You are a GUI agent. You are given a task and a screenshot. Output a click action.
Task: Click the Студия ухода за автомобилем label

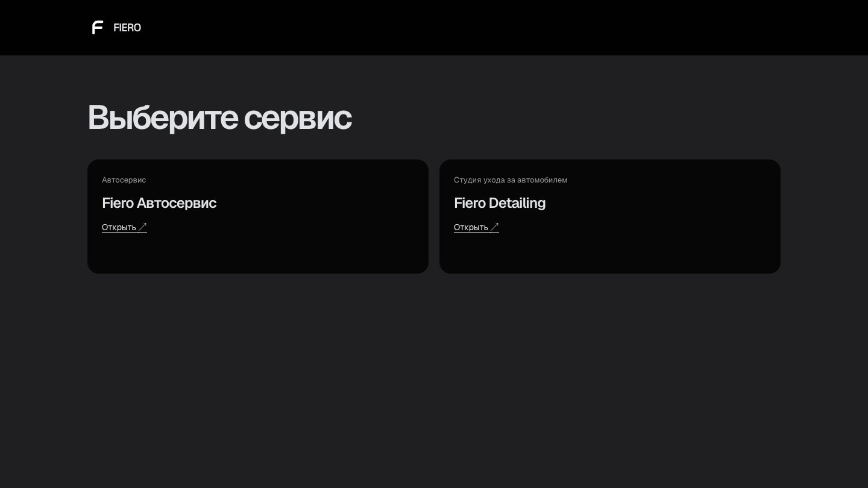[x=511, y=180]
